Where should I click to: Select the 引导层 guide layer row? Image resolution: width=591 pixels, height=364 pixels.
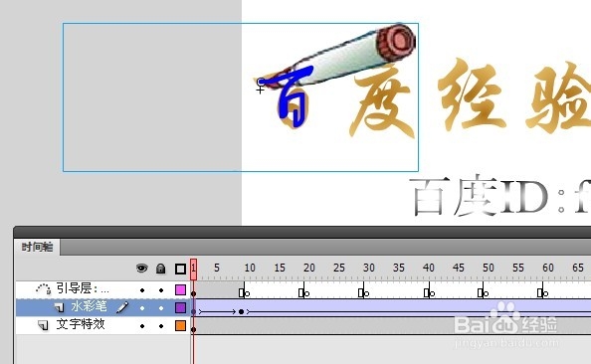click(x=102, y=289)
